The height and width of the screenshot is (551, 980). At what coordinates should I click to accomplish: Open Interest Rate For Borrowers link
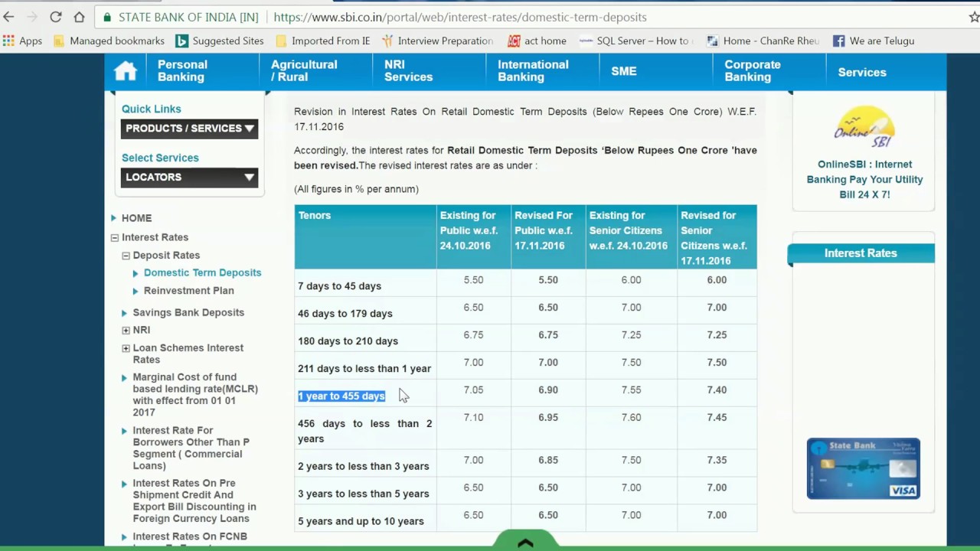(191, 448)
